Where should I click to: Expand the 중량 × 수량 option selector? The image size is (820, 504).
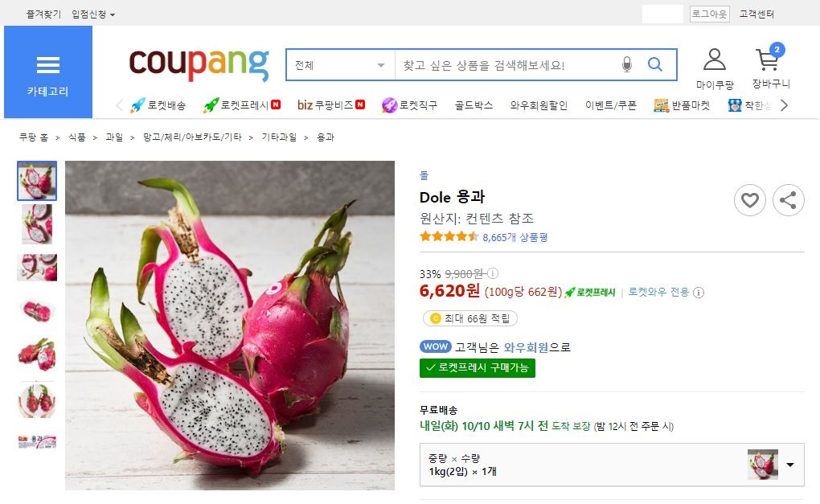tap(612, 465)
